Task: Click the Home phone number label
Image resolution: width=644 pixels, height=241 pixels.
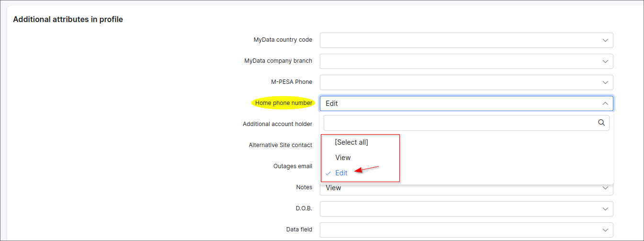Action: tap(283, 103)
